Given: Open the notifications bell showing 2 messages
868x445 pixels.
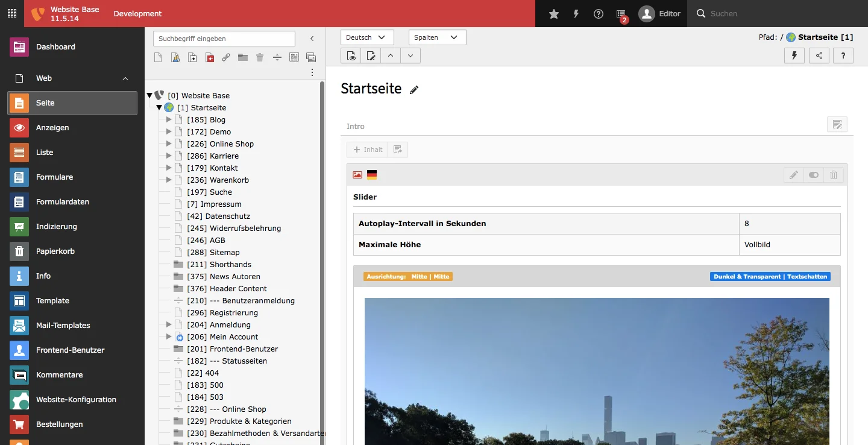Looking at the screenshot, I should coord(620,13).
